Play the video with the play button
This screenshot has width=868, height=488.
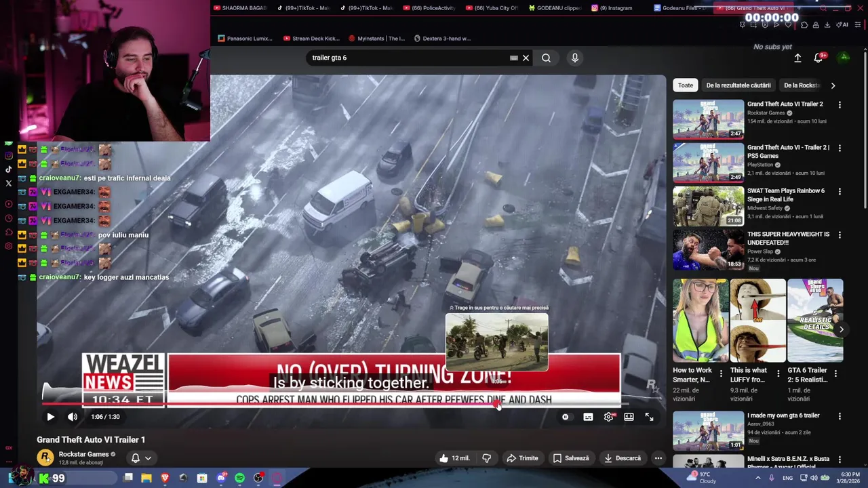(50, 417)
